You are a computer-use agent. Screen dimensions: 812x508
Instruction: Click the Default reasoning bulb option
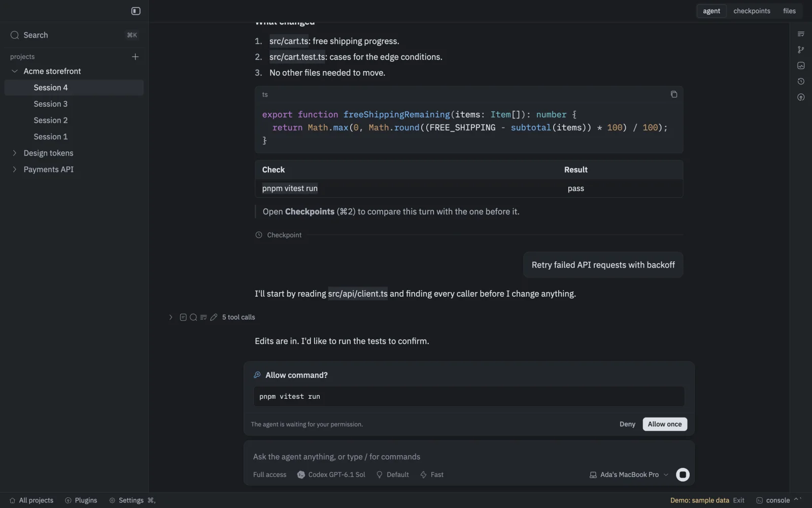tap(392, 474)
